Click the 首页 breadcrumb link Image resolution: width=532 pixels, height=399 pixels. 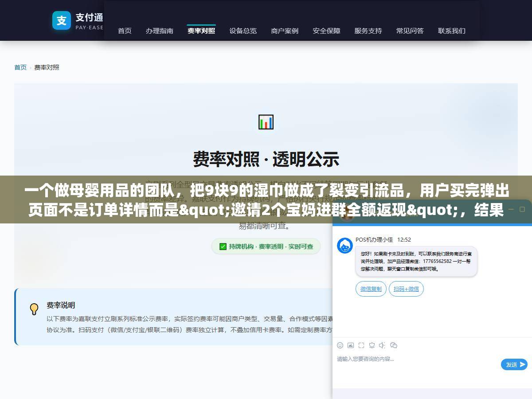pos(20,67)
